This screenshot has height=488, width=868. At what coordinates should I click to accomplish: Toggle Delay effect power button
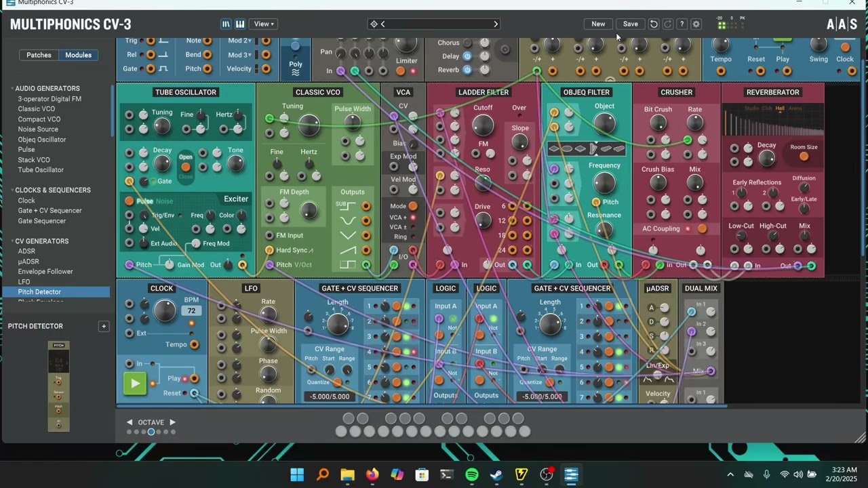[x=467, y=56]
